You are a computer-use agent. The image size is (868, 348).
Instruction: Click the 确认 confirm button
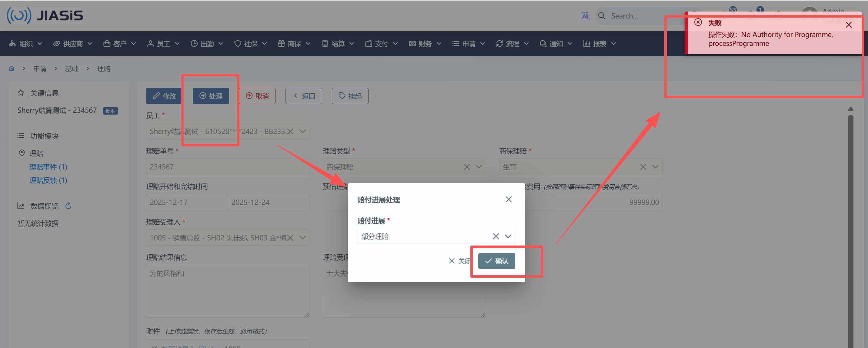[496, 261]
